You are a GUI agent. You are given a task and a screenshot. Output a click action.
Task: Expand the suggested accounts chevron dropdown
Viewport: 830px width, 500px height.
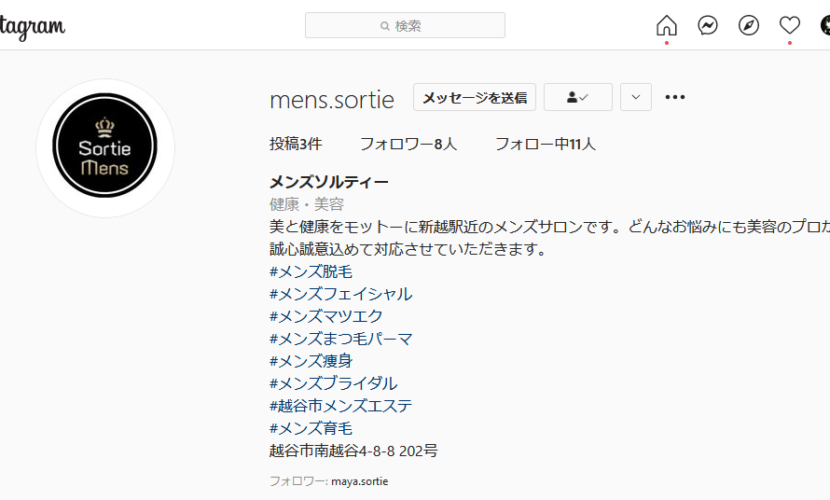click(x=636, y=97)
